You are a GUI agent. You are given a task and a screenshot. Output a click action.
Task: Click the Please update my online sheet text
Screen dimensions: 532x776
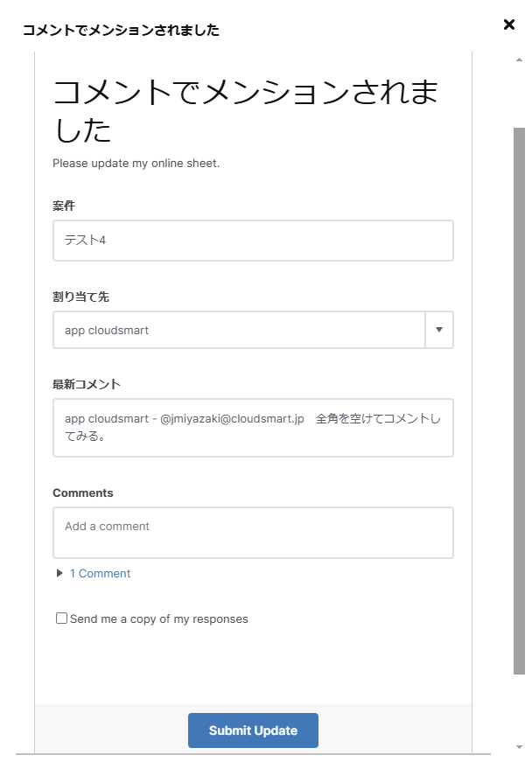[x=136, y=163]
